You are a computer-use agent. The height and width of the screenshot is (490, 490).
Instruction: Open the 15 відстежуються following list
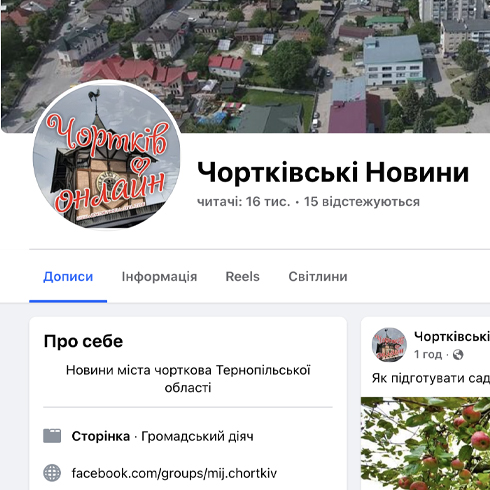click(362, 202)
